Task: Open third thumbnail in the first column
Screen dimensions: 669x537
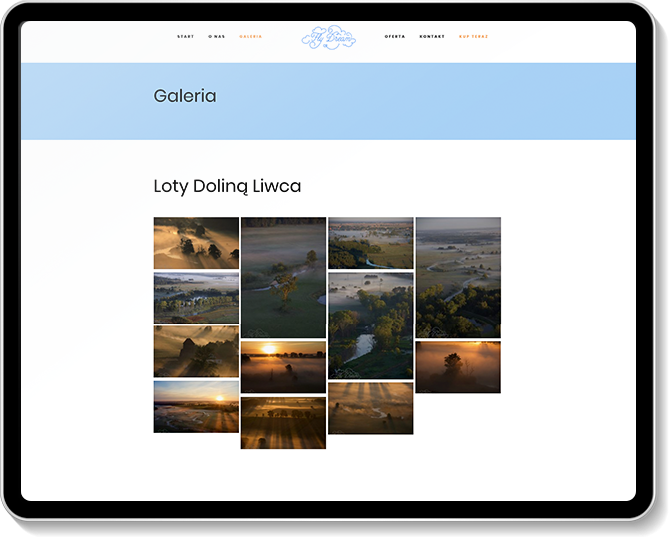Action: [196, 351]
